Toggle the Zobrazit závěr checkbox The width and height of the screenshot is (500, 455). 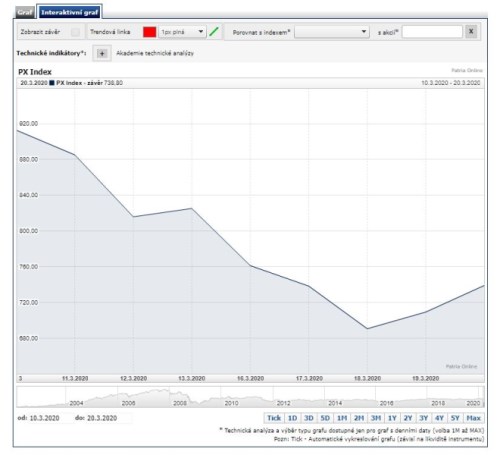click(75, 32)
